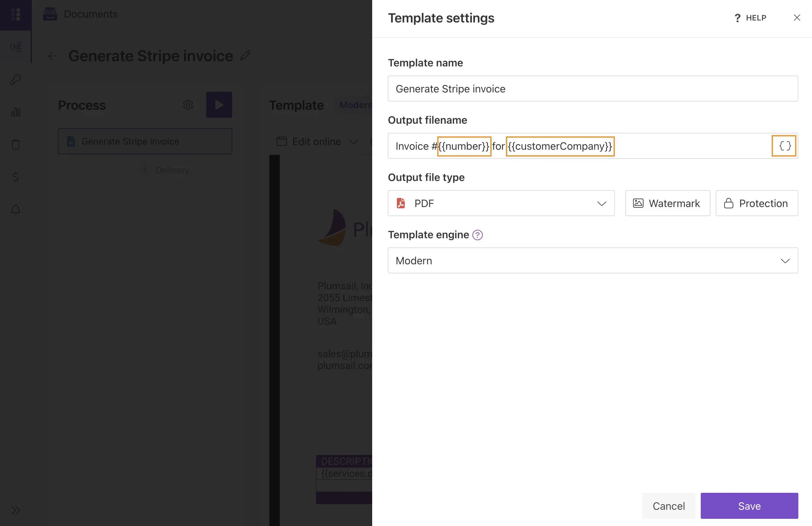This screenshot has height=526, width=812.
Task: Click the Generate Stripe invoice page heading
Action: tap(151, 56)
